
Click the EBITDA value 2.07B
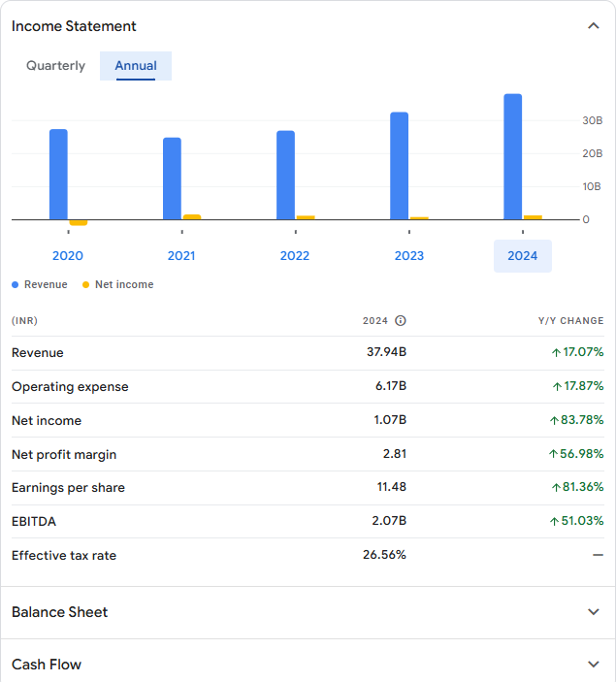point(389,521)
